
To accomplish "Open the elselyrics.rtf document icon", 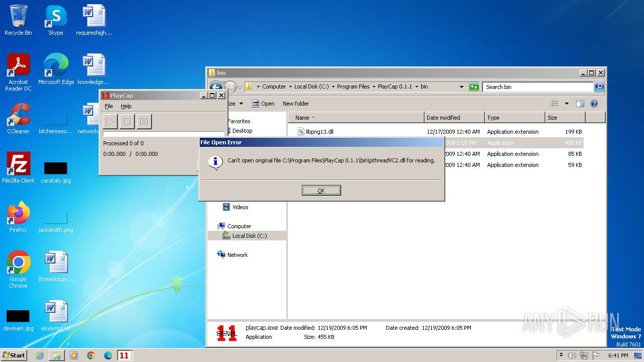I will coord(56,316).
